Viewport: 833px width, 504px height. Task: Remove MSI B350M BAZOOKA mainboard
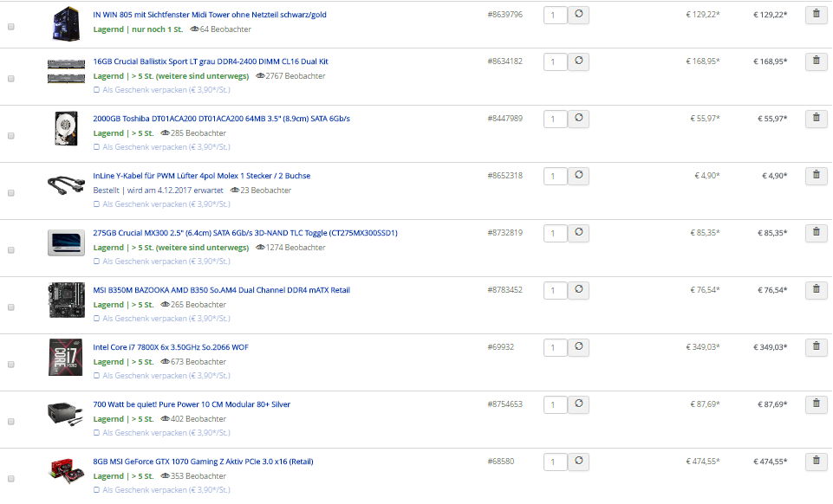pyautogui.click(x=816, y=291)
